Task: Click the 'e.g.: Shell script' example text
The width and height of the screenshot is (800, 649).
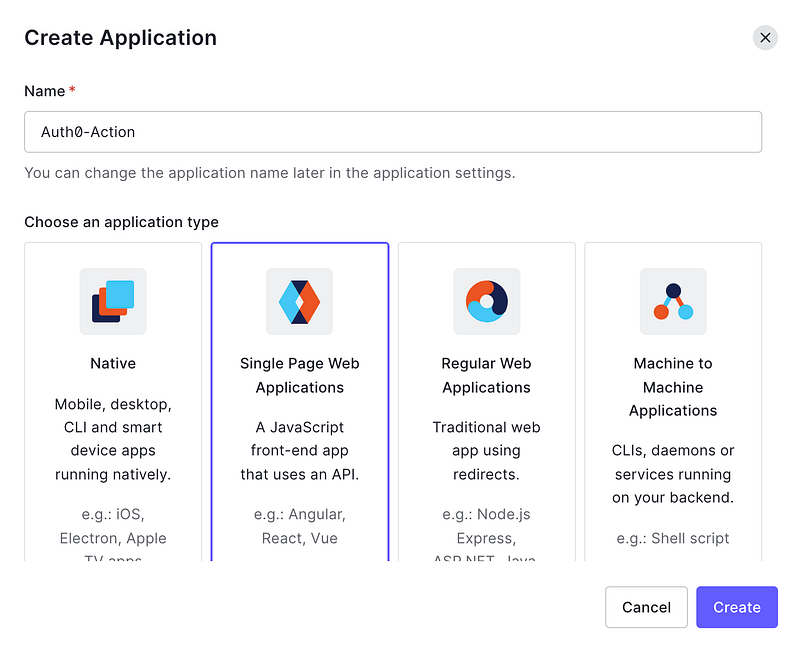Action: tap(673, 538)
